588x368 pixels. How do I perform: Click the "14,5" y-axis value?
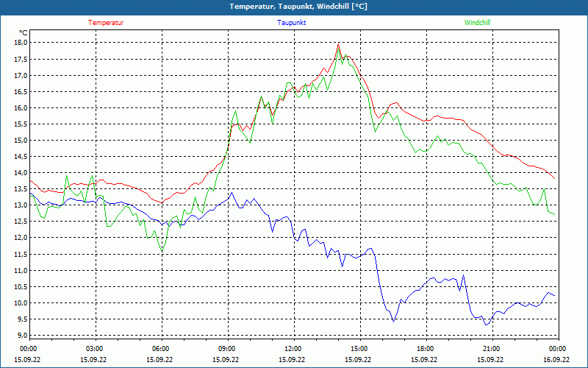[x=21, y=157]
